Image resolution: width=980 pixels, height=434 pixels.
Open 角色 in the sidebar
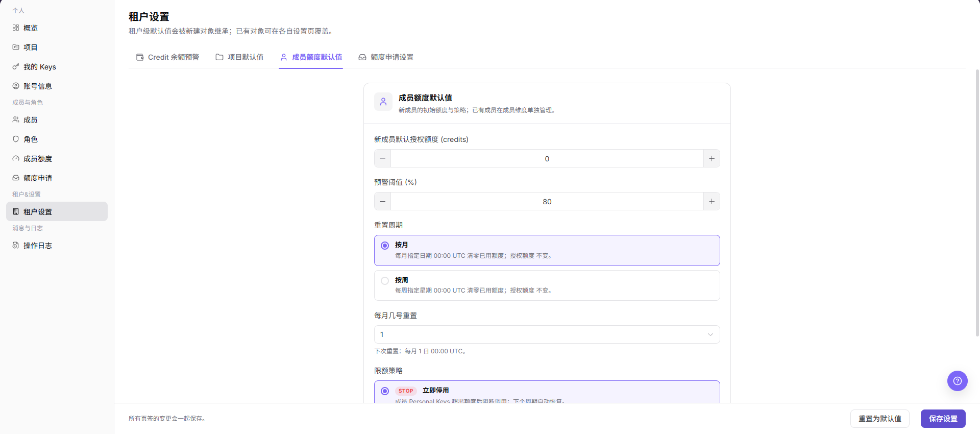57,139
